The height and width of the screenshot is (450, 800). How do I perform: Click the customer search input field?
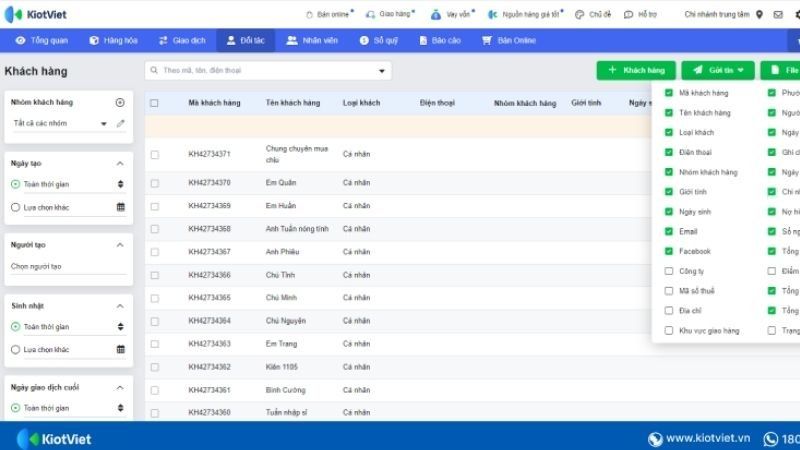[x=260, y=71]
